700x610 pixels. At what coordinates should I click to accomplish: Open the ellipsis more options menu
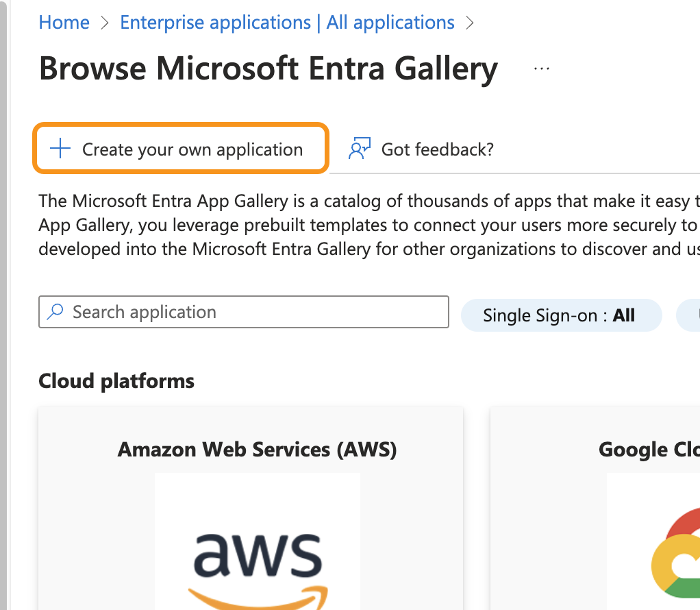point(542,69)
